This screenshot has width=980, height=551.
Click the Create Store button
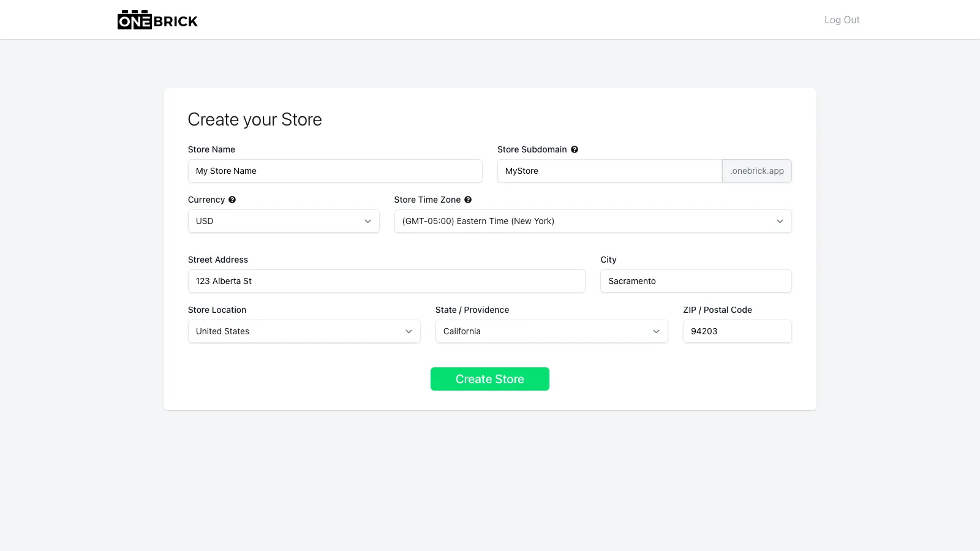click(490, 379)
